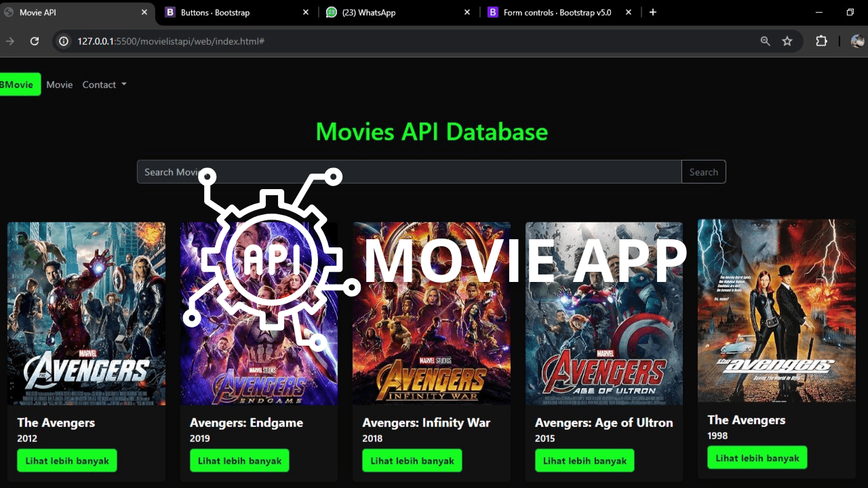Screen dimensions: 868x488
Task: Open the Movie nav link
Action: [60, 85]
